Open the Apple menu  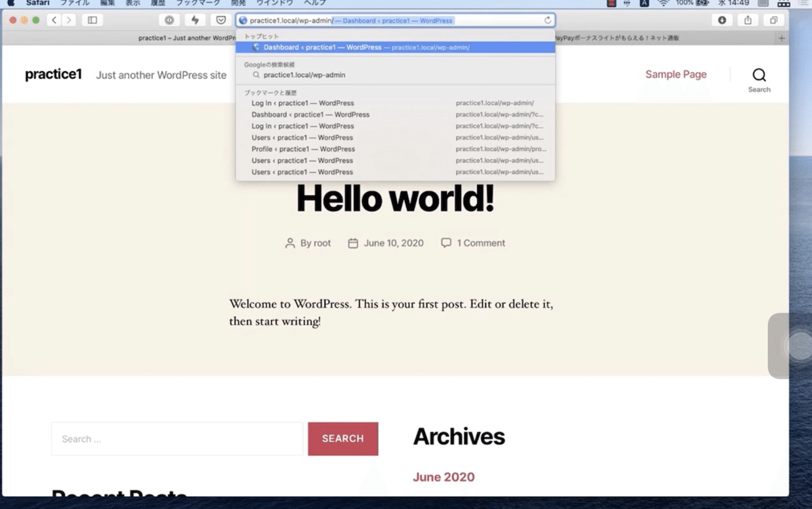point(11,3)
